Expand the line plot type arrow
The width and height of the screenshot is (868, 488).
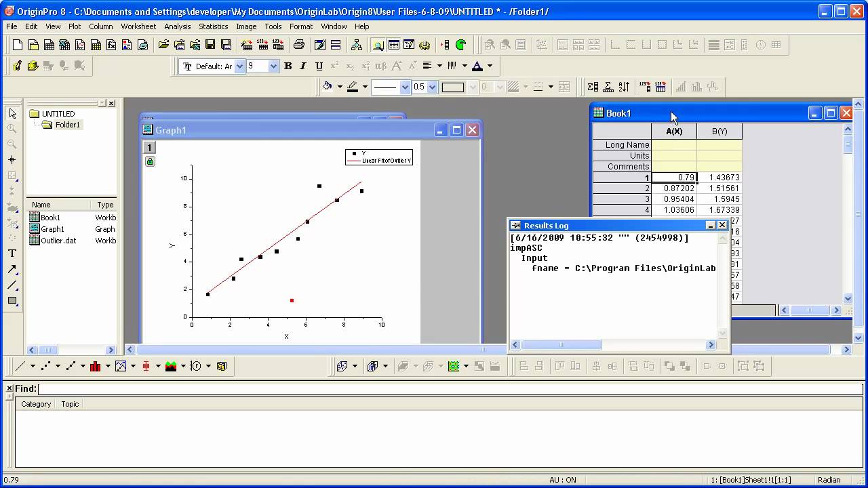click(x=33, y=366)
